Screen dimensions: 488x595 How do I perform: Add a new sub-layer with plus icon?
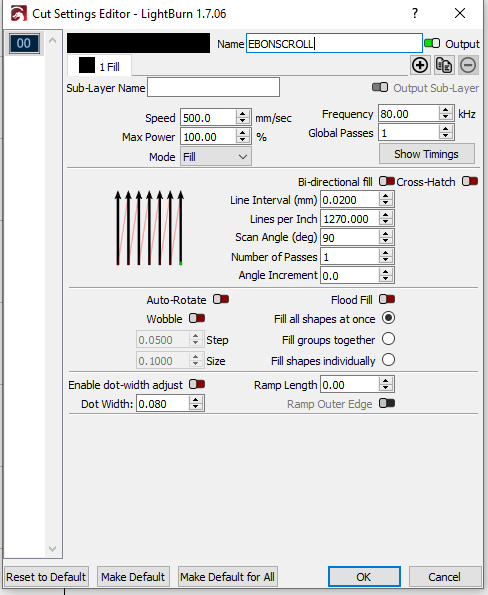click(420, 65)
